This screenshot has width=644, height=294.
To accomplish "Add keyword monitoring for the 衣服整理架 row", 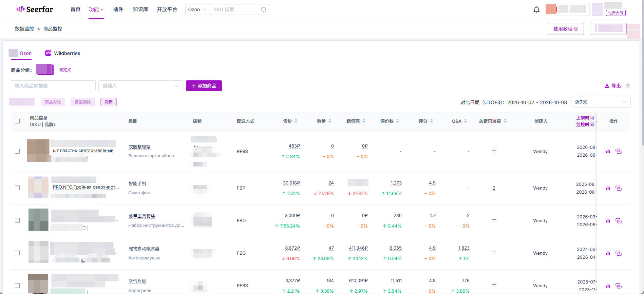I will [494, 150].
